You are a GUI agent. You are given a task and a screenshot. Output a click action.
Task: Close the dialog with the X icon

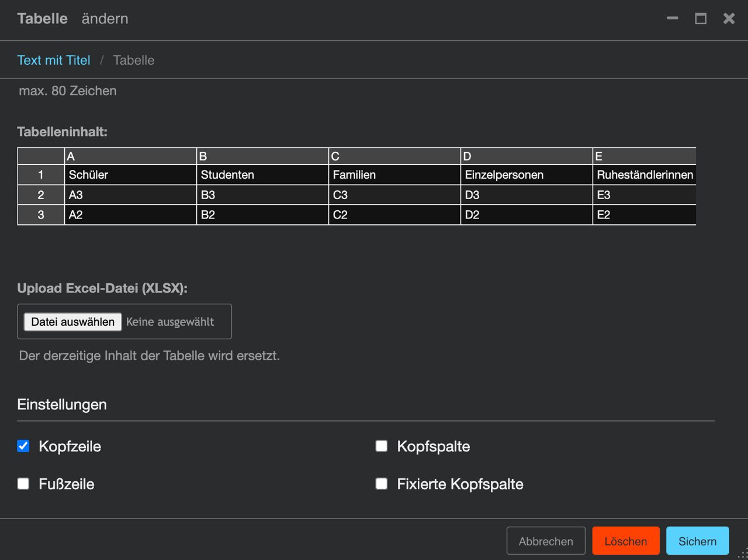729,19
